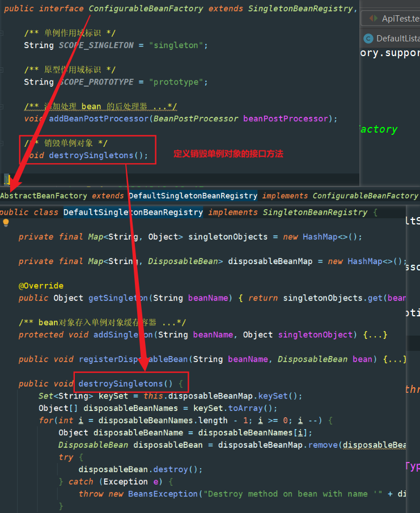Click the 销毁单例对象 comment
This screenshot has height=513, width=420.
[x=66, y=143]
